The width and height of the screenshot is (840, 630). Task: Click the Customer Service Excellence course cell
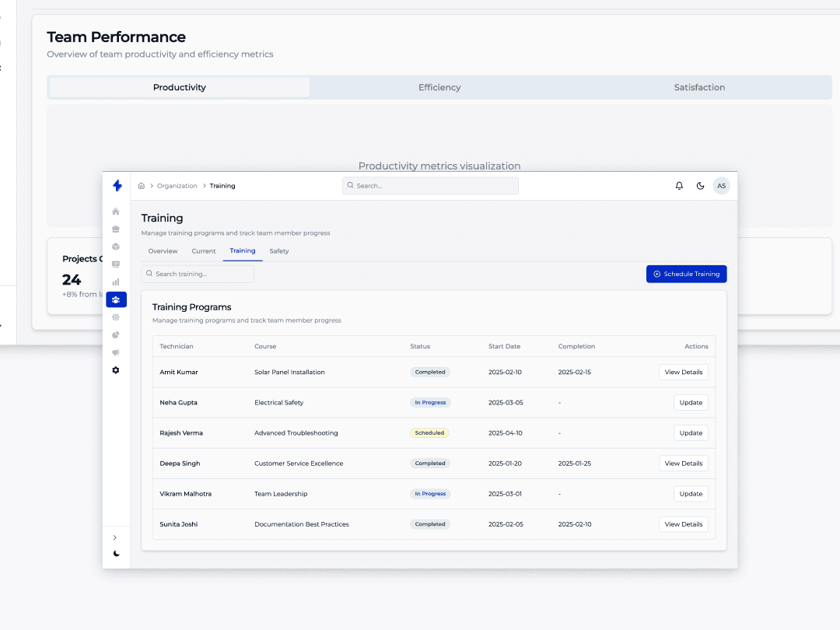pyautogui.click(x=299, y=464)
